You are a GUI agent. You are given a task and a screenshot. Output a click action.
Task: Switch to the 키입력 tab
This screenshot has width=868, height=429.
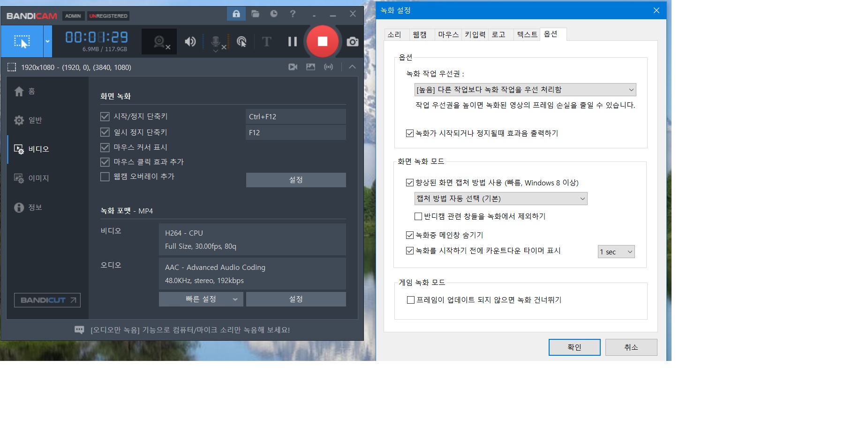tap(475, 34)
